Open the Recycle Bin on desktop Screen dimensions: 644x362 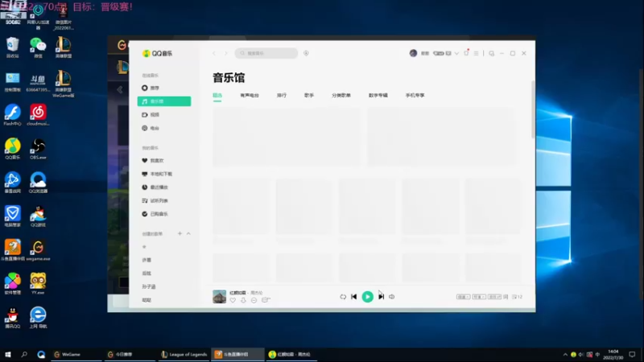click(13, 47)
